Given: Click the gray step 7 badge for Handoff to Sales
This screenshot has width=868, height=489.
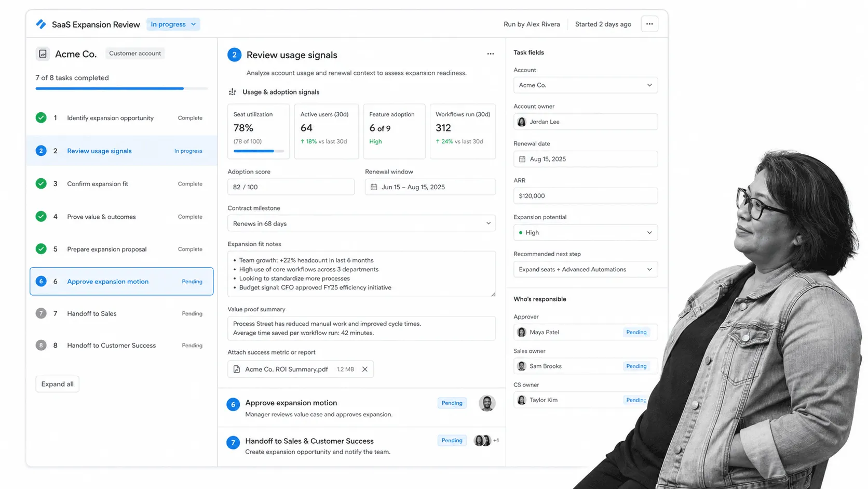Looking at the screenshot, I should 41,313.
